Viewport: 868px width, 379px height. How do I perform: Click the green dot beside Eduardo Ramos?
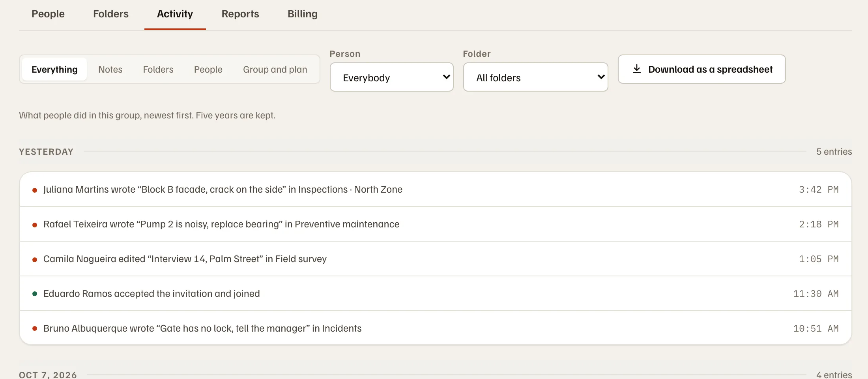(35, 294)
